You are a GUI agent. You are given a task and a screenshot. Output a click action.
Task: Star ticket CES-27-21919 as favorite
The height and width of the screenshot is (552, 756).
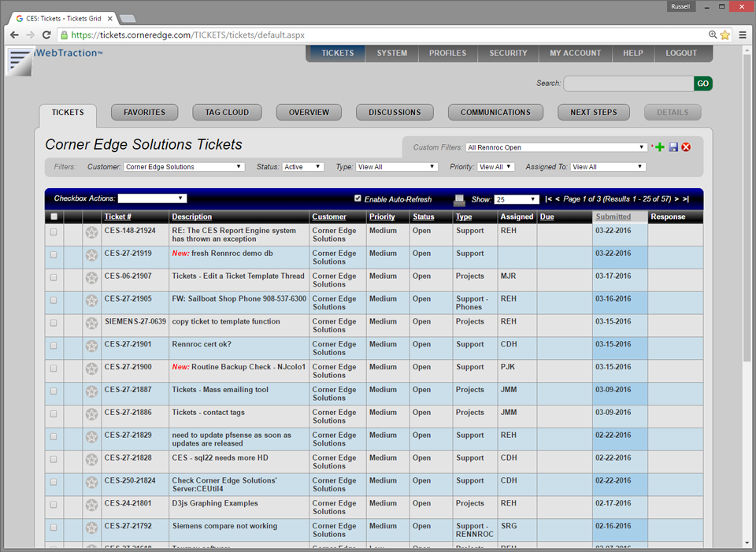coord(91,255)
